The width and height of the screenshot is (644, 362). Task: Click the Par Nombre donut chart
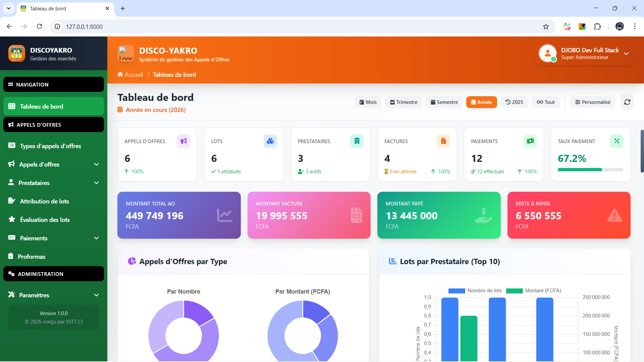(183, 331)
